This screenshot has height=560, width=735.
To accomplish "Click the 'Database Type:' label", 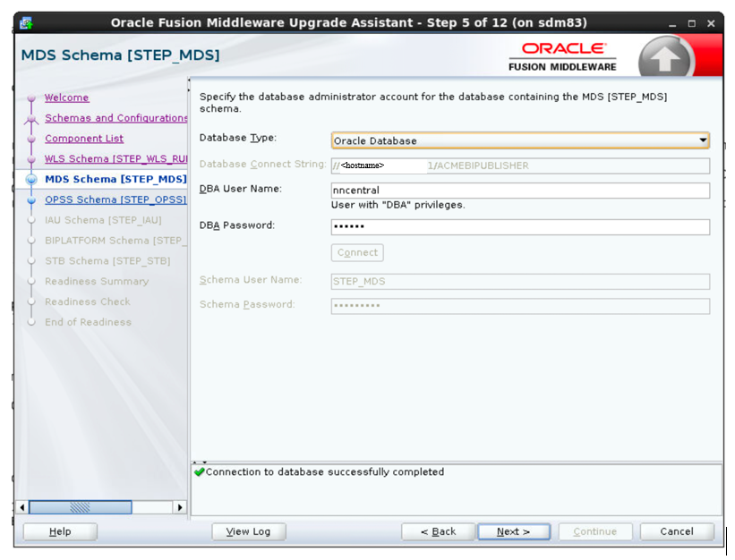I will (x=238, y=138).
